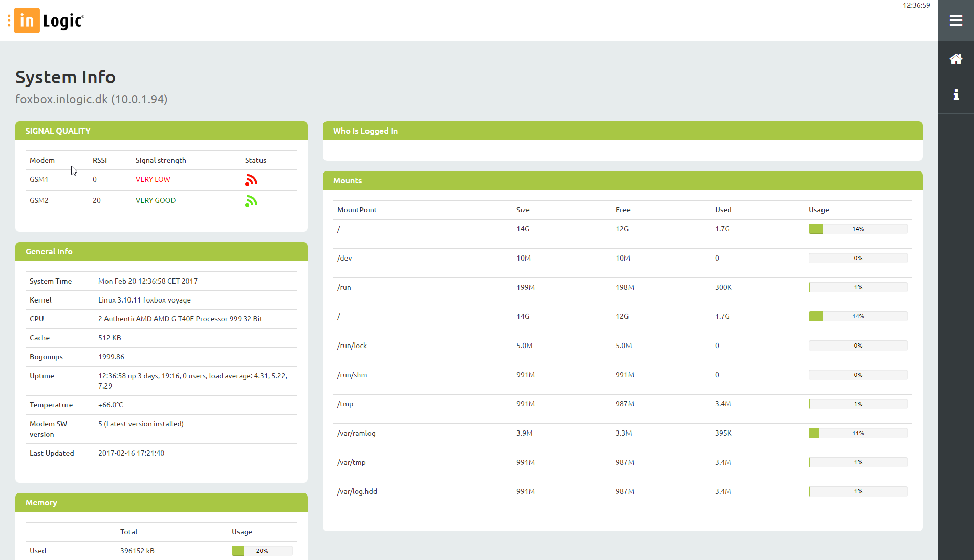Click the foxbox.inlogic.dk hostname subtitle
This screenshot has height=560, width=974.
tap(92, 99)
